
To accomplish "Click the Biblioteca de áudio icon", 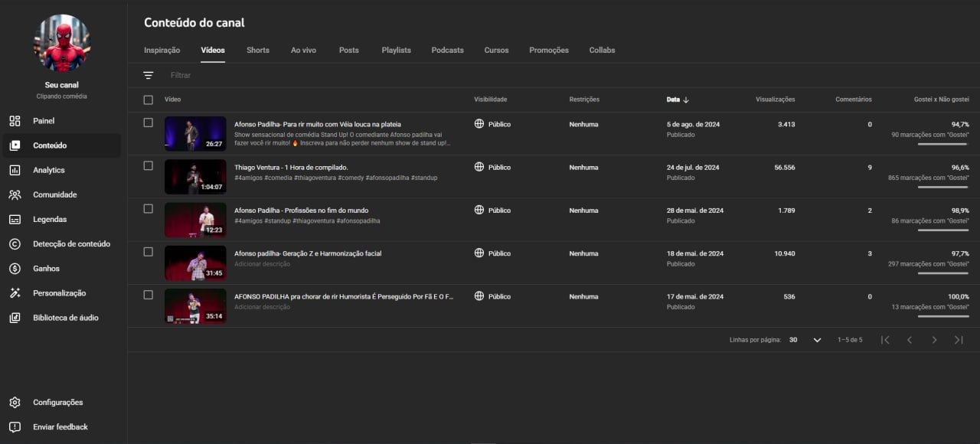I will (15, 318).
